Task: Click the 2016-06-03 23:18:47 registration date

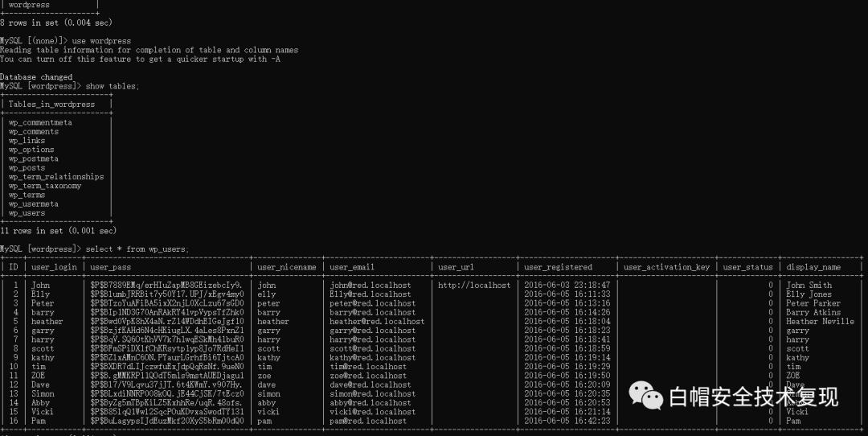Action: pos(567,286)
